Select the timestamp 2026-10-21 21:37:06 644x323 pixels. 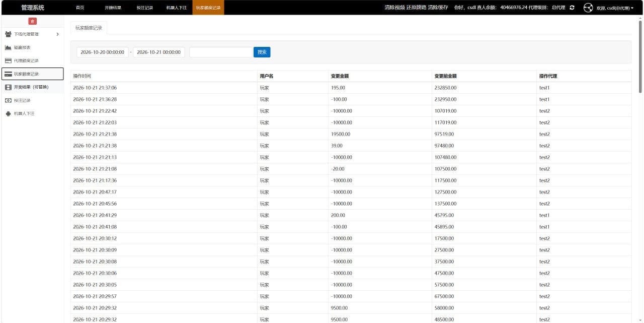[95, 88]
